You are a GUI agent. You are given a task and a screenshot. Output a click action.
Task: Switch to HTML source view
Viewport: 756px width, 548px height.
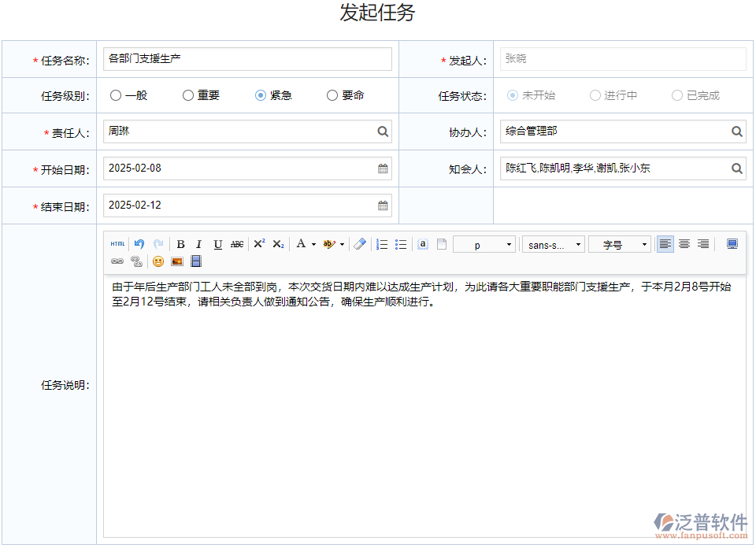click(x=117, y=244)
